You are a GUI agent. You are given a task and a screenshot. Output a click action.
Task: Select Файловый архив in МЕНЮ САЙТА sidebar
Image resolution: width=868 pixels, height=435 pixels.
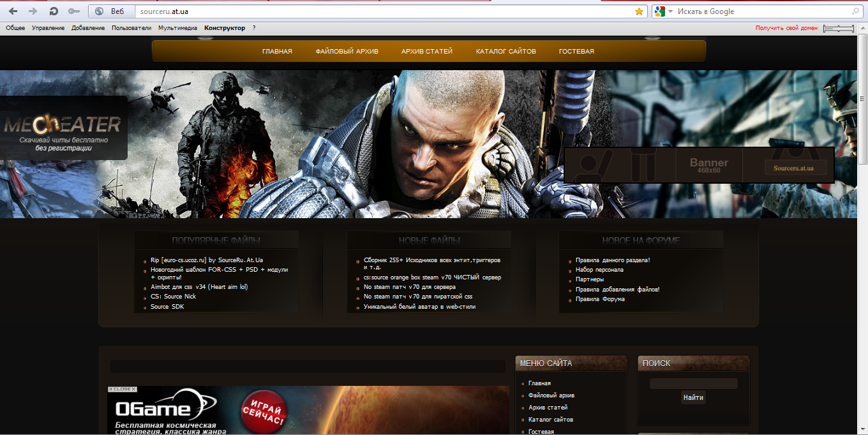551,395
